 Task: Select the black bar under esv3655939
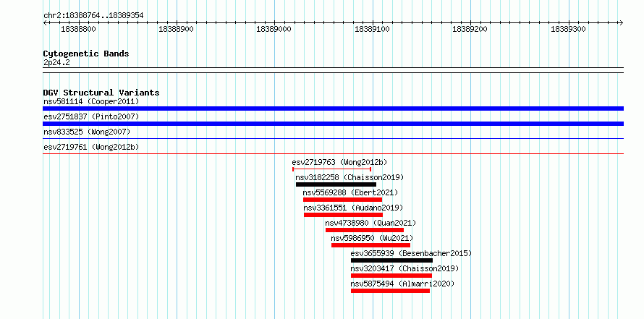click(391, 260)
